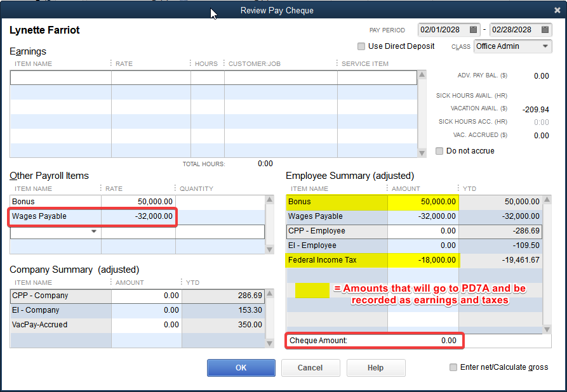Click the SERVICE ITEM column header
Viewport: 567px width, 392px height.
click(365, 64)
